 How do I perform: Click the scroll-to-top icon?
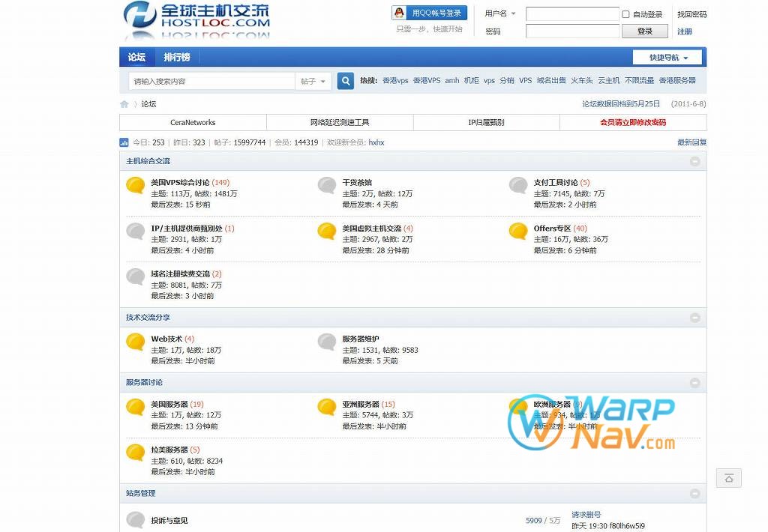(728, 478)
